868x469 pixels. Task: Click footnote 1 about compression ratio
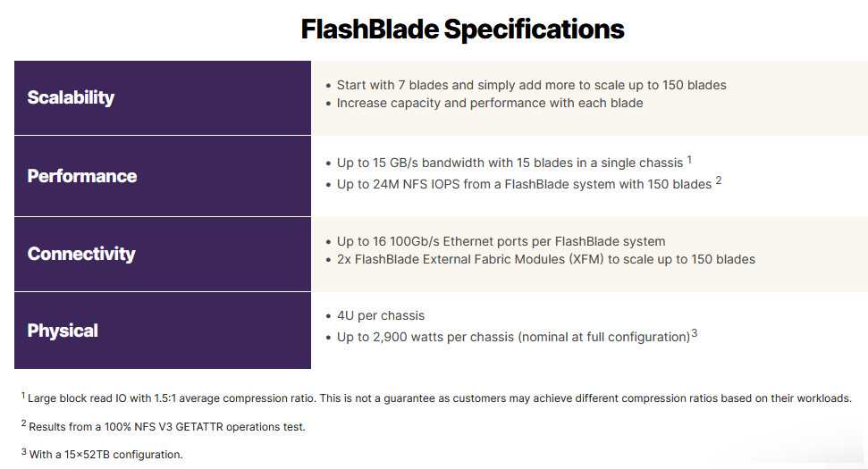[436, 398]
